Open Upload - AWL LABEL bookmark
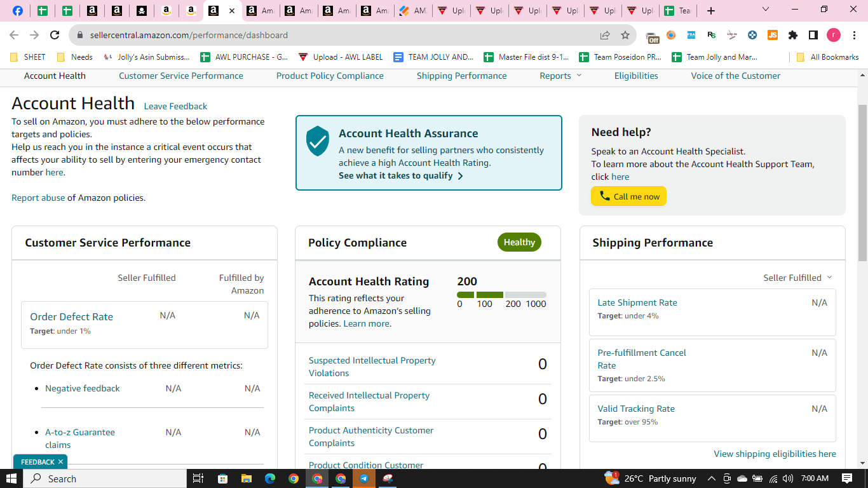This screenshot has height=488, width=868. click(341, 57)
